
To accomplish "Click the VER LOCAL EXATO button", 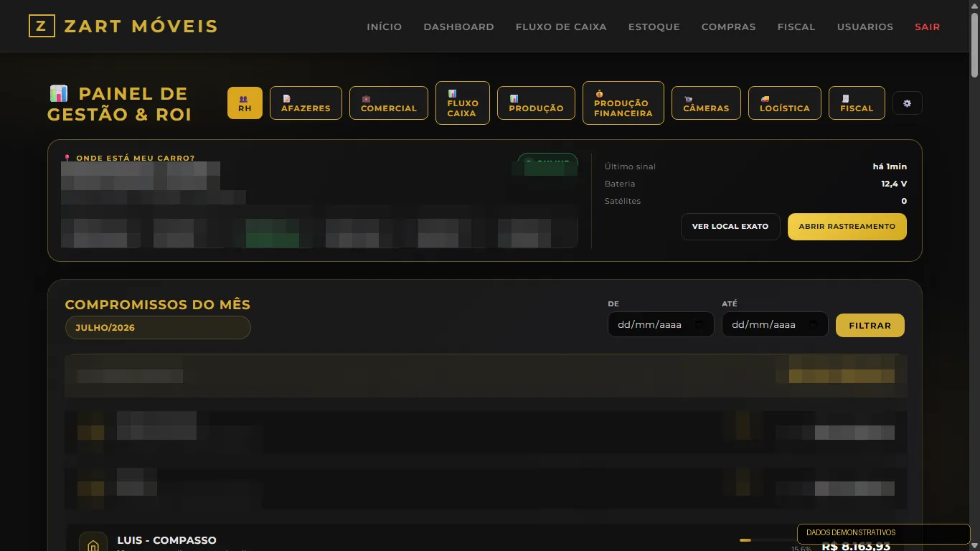I will click(x=730, y=227).
